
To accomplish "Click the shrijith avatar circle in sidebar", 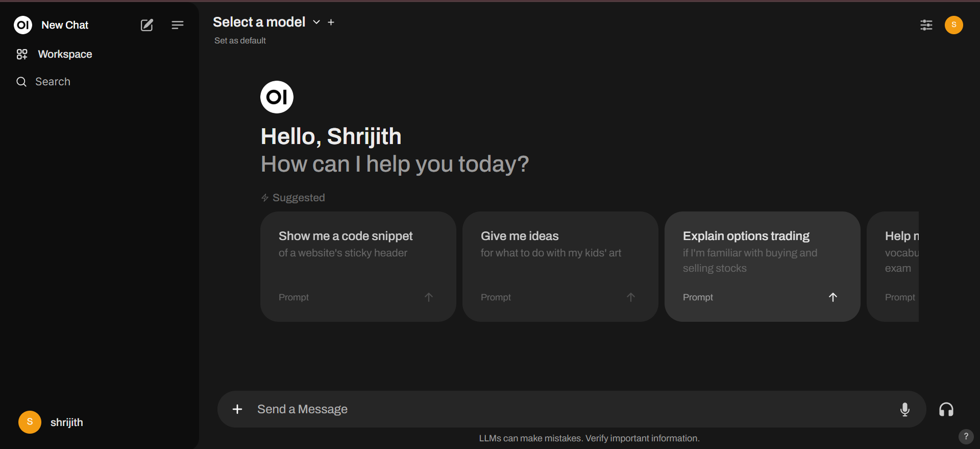I will (30, 422).
